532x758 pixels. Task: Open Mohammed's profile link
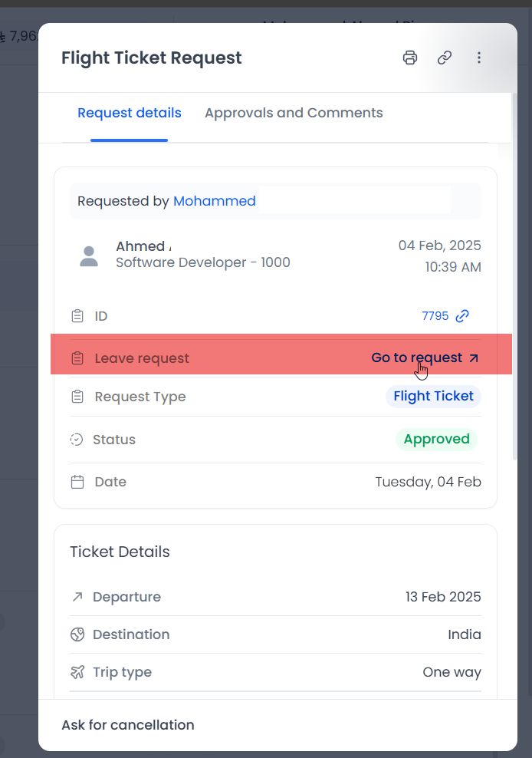click(215, 200)
